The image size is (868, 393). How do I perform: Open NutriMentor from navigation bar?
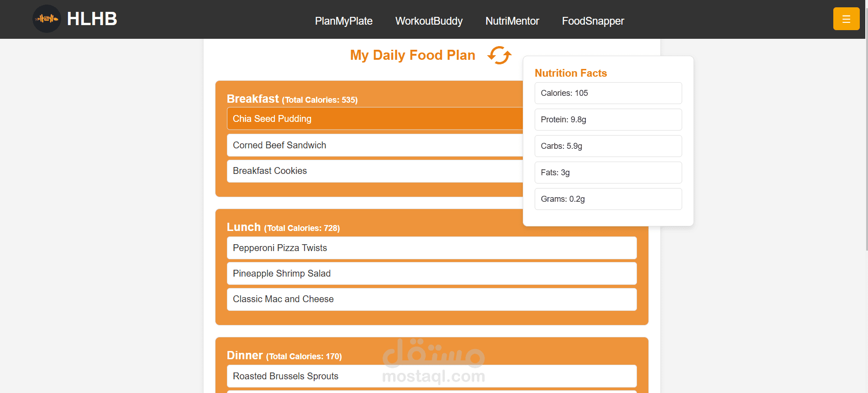coord(512,21)
